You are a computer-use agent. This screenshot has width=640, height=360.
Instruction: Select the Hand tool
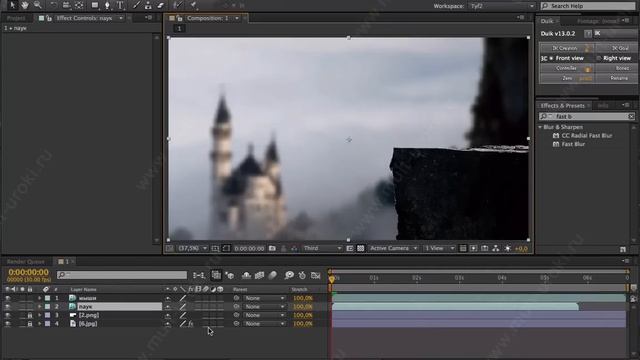pos(25,5)
